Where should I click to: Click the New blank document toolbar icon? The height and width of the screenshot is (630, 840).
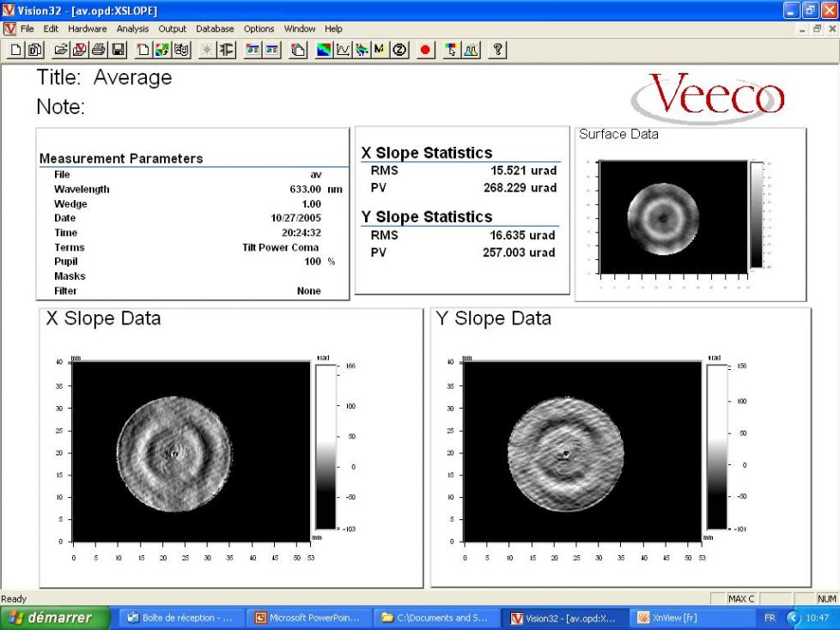[x=15, y=50]
